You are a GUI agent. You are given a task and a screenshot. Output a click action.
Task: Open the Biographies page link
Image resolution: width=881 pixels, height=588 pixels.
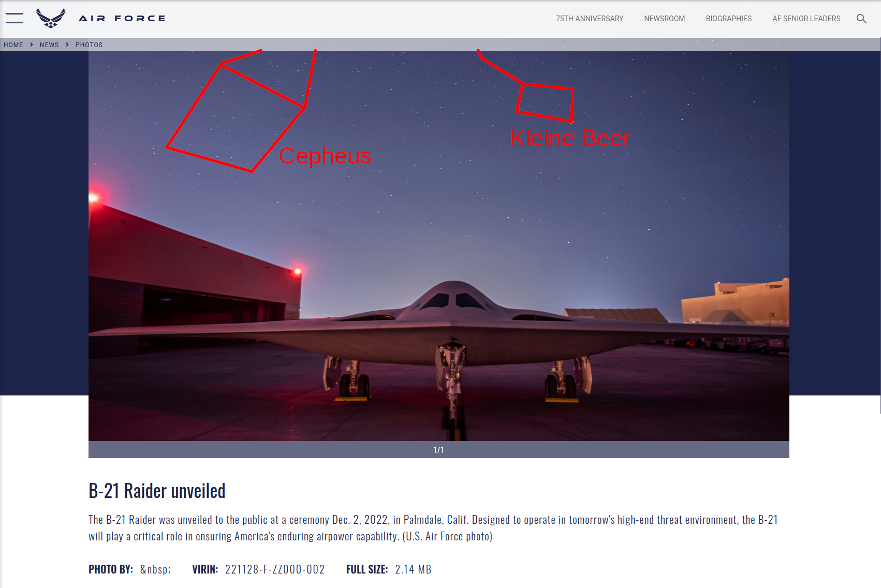(x=728, y=19)
